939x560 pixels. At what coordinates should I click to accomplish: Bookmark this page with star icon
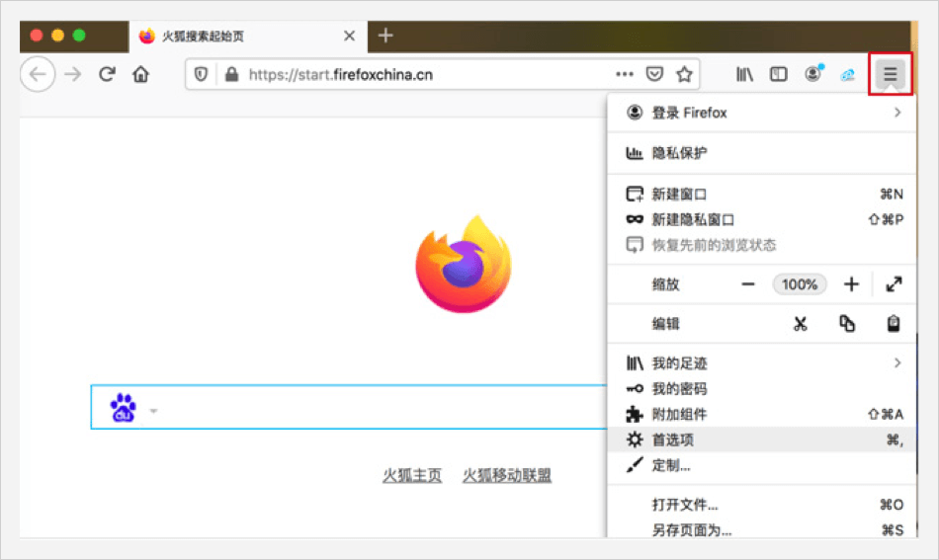pyautogui.click(x=684, y=74)
